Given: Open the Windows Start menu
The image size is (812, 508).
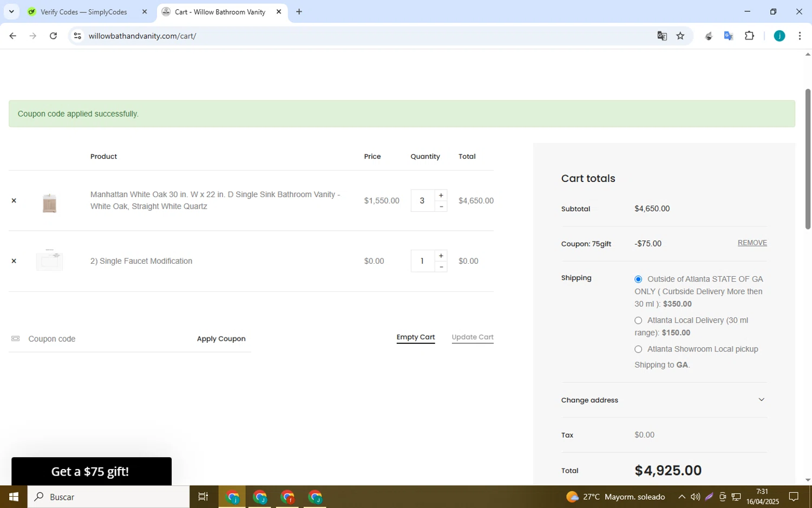Looking at the screenshot, I should [x=14, y=497].
